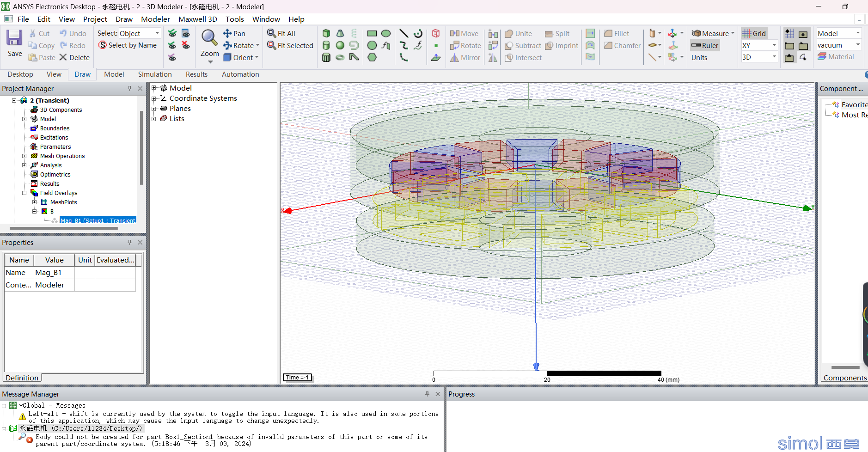
Task: Draw a cylinder primitive
Action: (326, 45)
